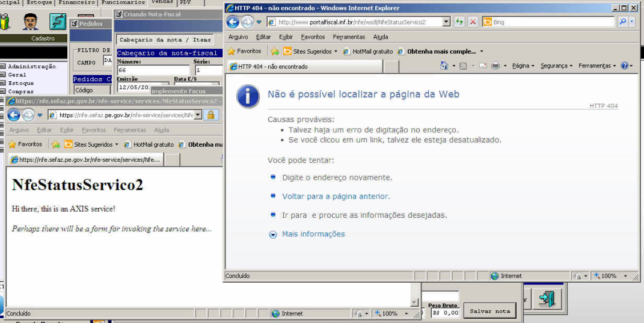Refresh the portalfiscal page

(x=459, y=22)
